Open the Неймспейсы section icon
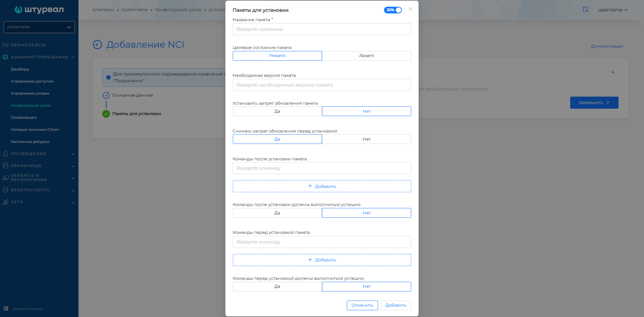 click(5, 45)
